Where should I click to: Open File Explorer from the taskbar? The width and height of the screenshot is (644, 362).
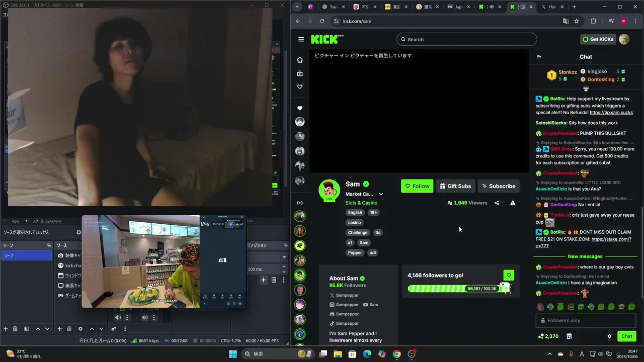coord(338,354)
